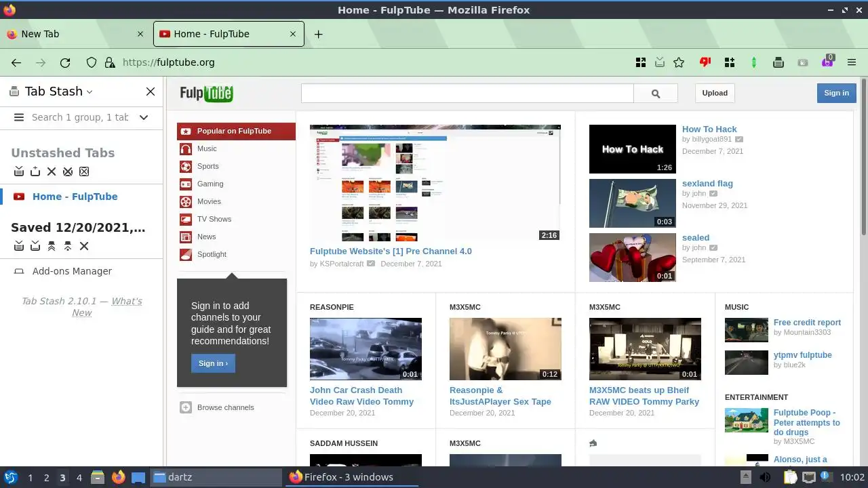The height and width of the screenshot is (488, 868).
Task: Click the green vertical arrows extension icon
Action: [754, 62]
